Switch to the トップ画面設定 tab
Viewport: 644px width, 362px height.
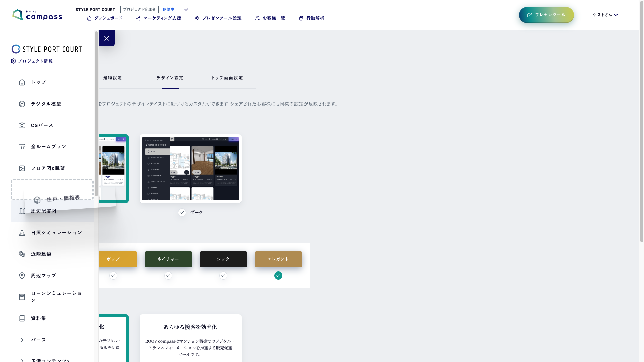(x=227, y=78)
